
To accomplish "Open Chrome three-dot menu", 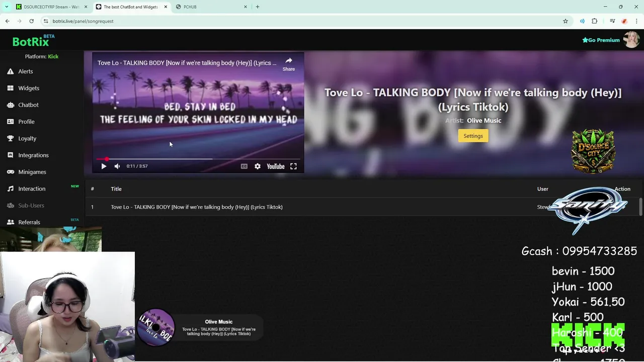I will [636, 21].
